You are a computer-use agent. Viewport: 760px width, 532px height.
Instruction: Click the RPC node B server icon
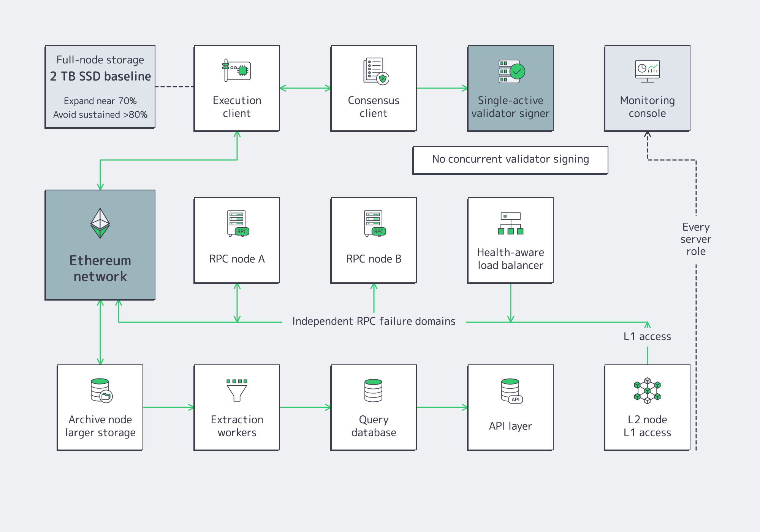click(375, 223)
